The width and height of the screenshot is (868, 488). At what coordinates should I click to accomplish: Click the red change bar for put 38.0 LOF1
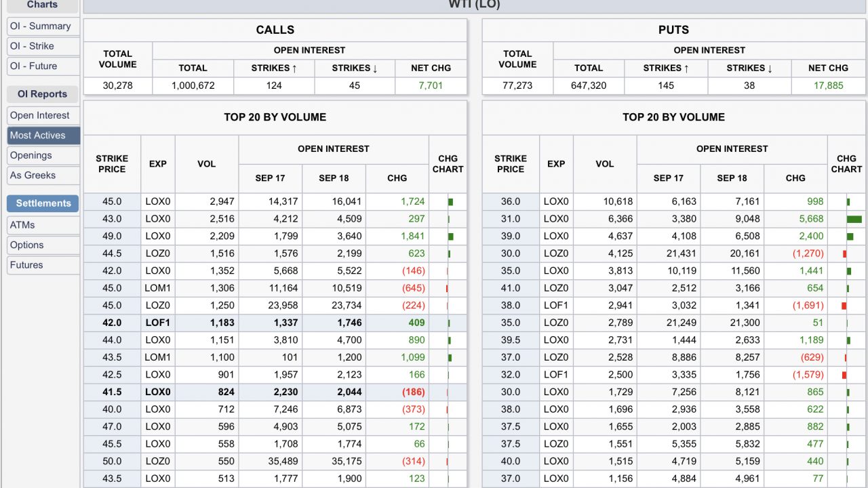(844, 306)
